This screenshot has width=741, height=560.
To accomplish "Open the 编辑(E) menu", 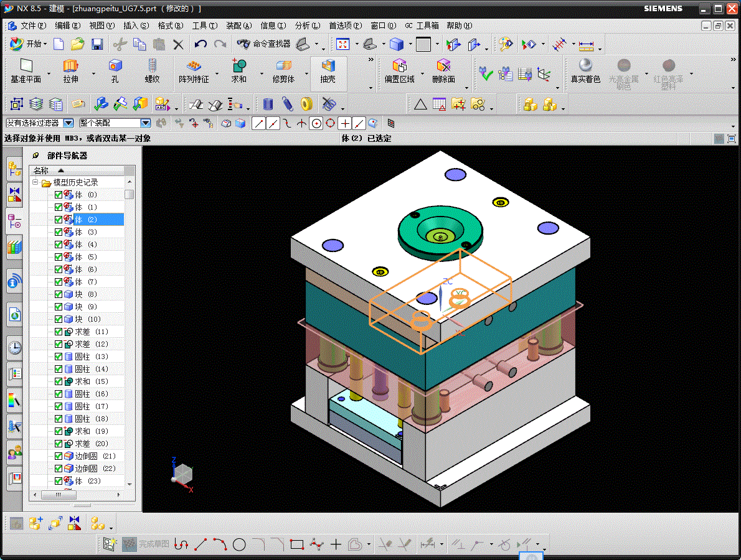I will click(68, 26).
